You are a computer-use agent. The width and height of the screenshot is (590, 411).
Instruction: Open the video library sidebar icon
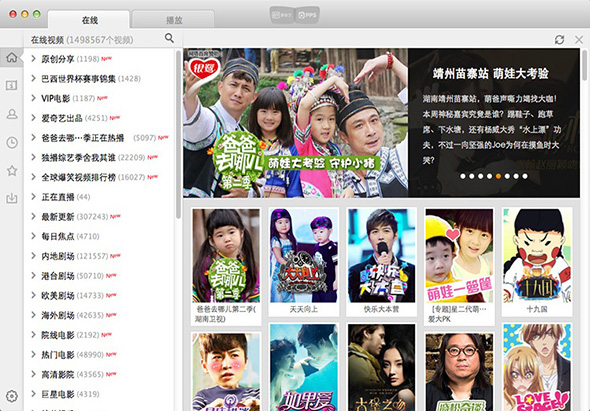coord(12,85)
